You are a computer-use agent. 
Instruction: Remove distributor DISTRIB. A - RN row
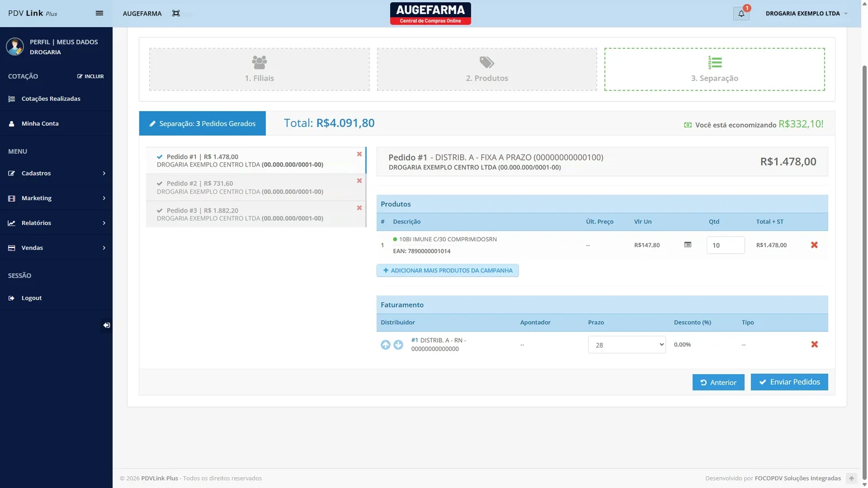[814, 344]
